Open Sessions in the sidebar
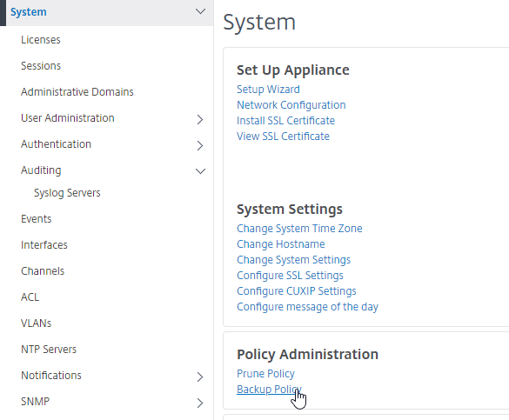Viewport: 509px width, 420px height. [41, 66]
